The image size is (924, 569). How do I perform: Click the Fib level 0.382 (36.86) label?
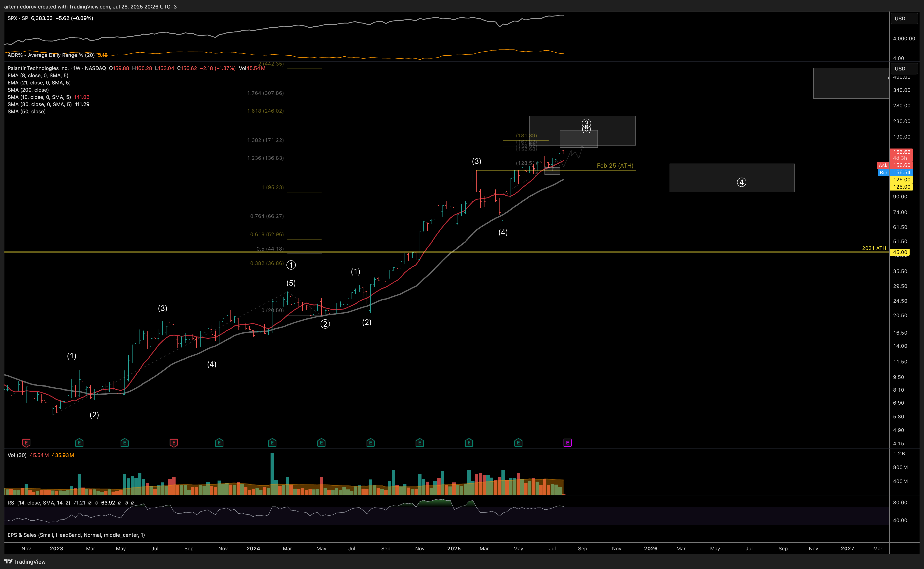tap(267, 263)
